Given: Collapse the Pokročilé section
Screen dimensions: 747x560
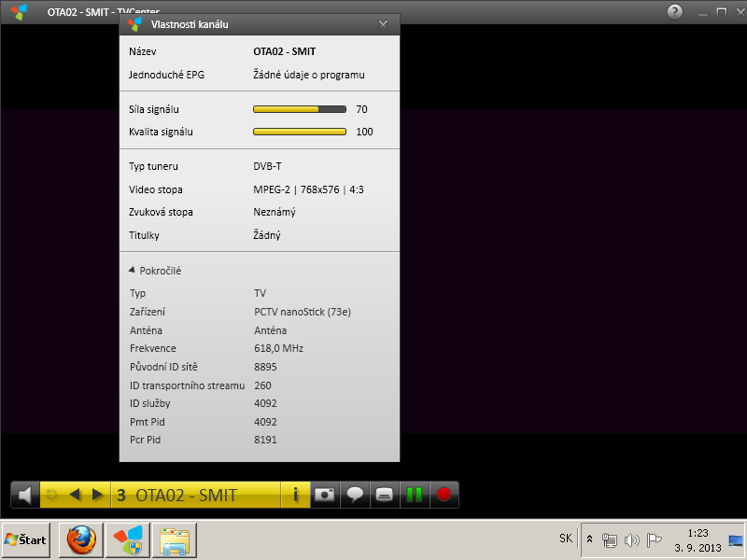Looking at the screenshot, I should [x=133, y=271].
